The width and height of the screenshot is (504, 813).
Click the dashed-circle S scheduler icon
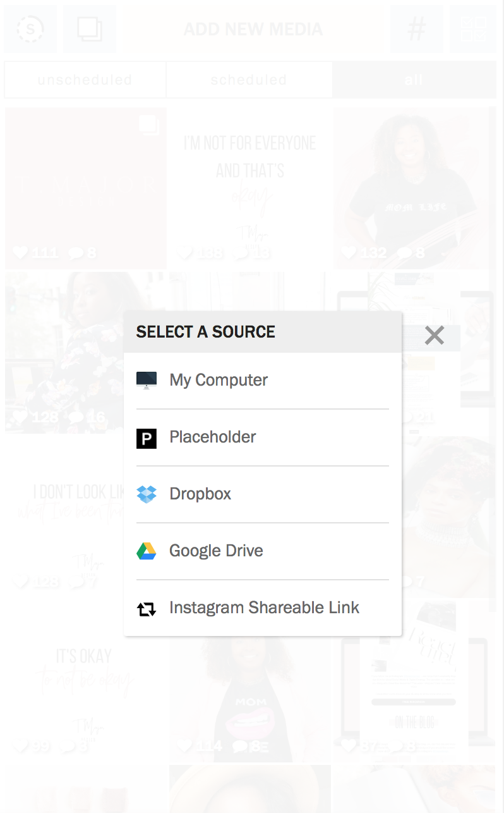(30, 29)
